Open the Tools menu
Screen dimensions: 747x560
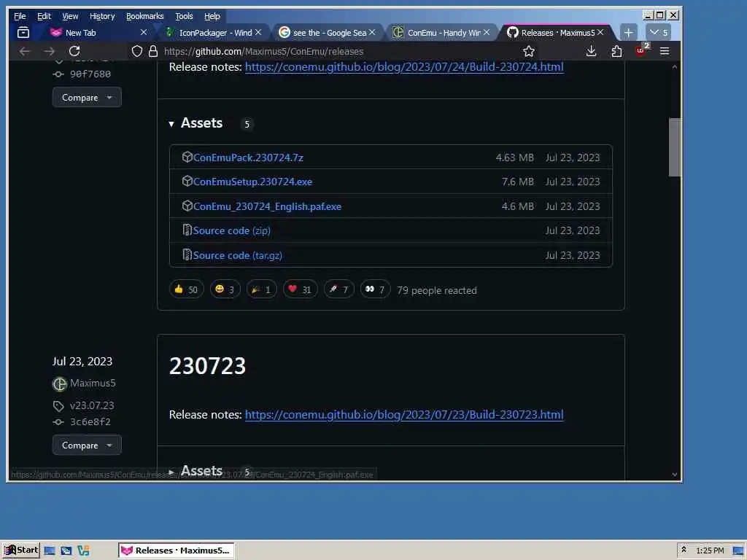tap(184, 16)
